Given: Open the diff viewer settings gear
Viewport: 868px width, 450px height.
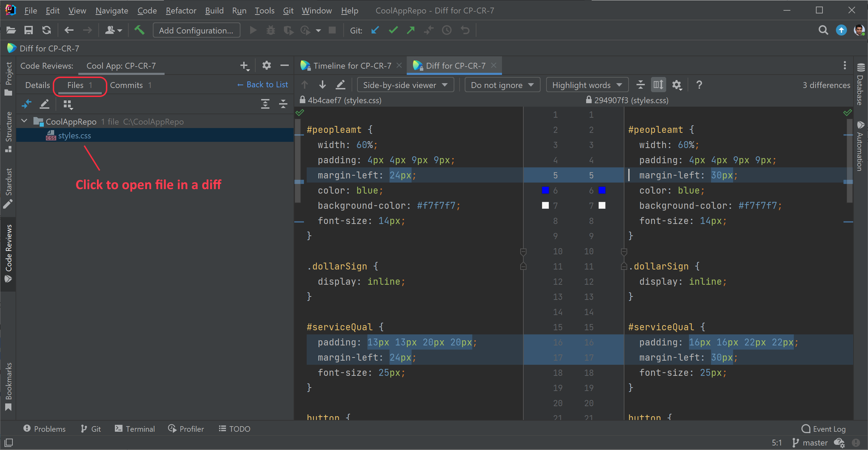Looking at the screenshot, I should coord(677,85).
